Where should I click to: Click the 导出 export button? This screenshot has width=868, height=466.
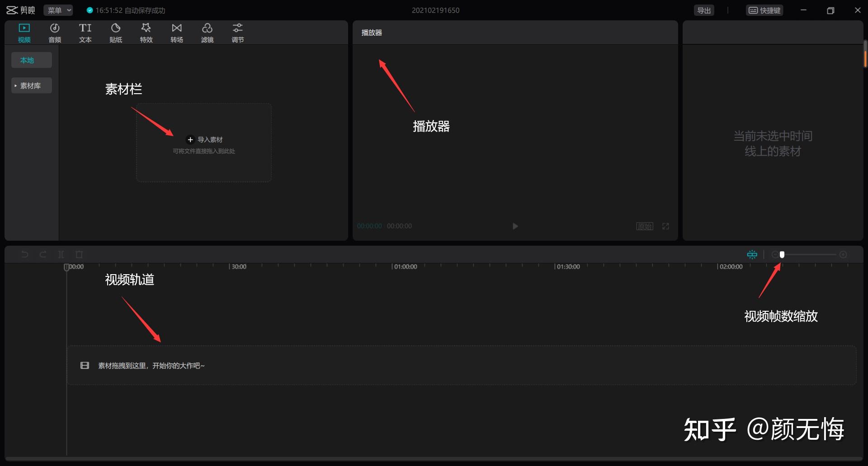click(x=704, y=10)
